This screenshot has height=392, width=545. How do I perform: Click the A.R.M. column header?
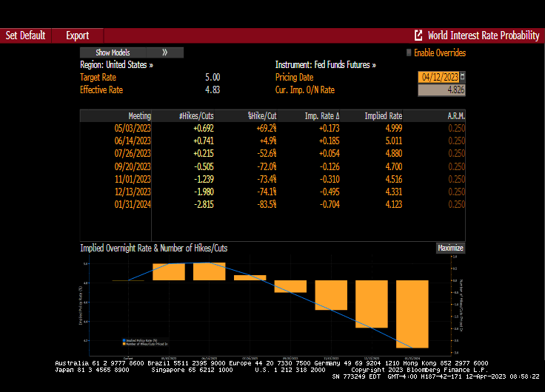point(456,116)
